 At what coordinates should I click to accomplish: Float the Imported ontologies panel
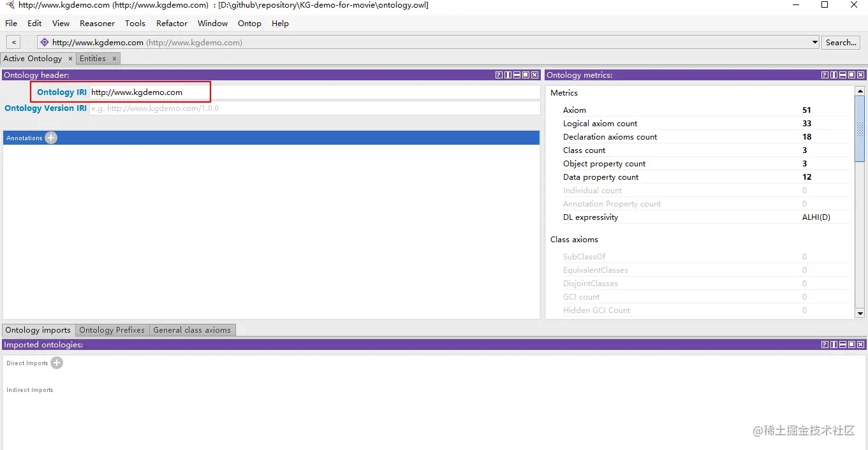(x=852, y=345)
